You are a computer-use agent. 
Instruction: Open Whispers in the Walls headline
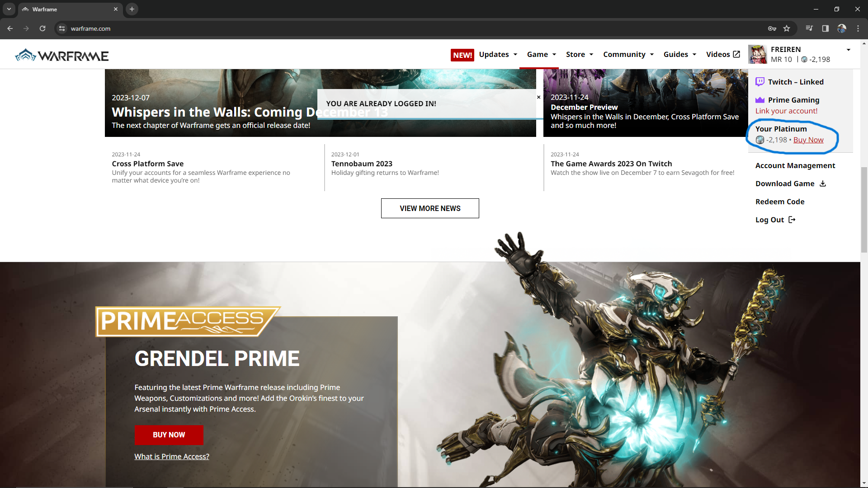tap(250, 112)
